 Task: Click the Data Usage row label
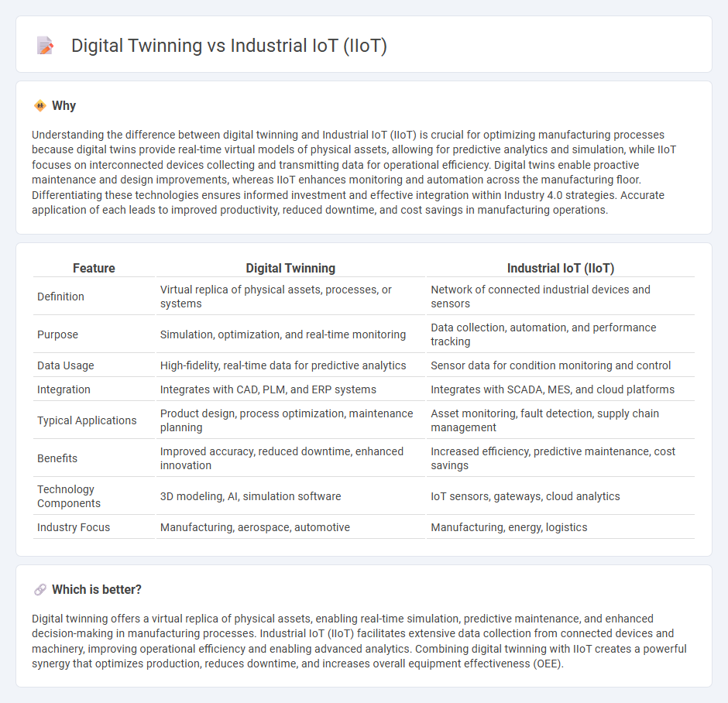coord(66,365)
